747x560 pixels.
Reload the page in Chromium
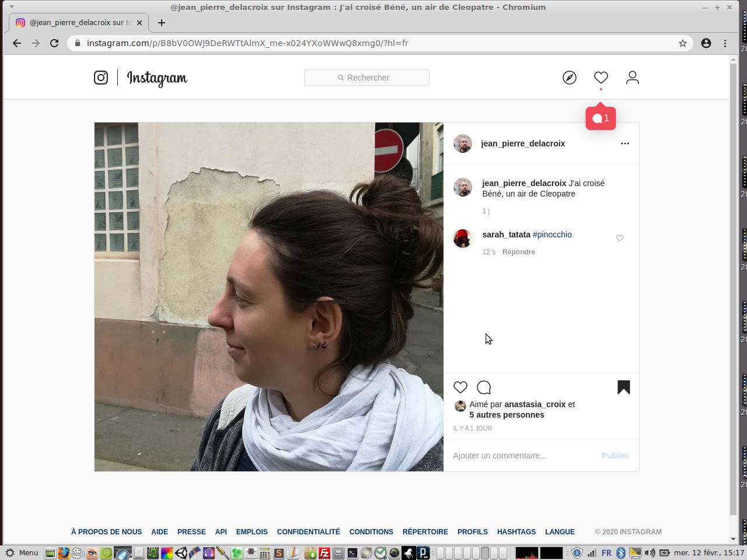click(x=54, y=43)
